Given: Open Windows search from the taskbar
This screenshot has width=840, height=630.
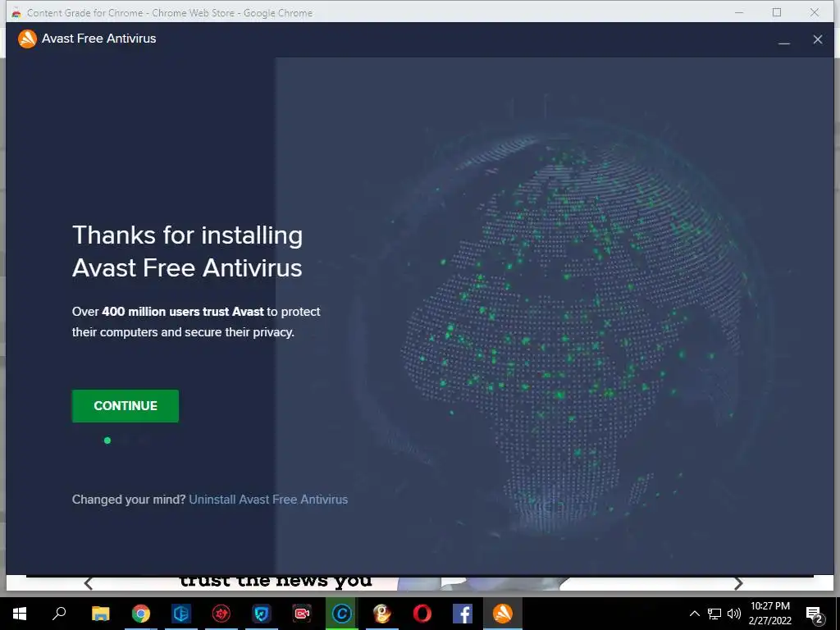Looking at the screenshot, I should coord(59,614).
